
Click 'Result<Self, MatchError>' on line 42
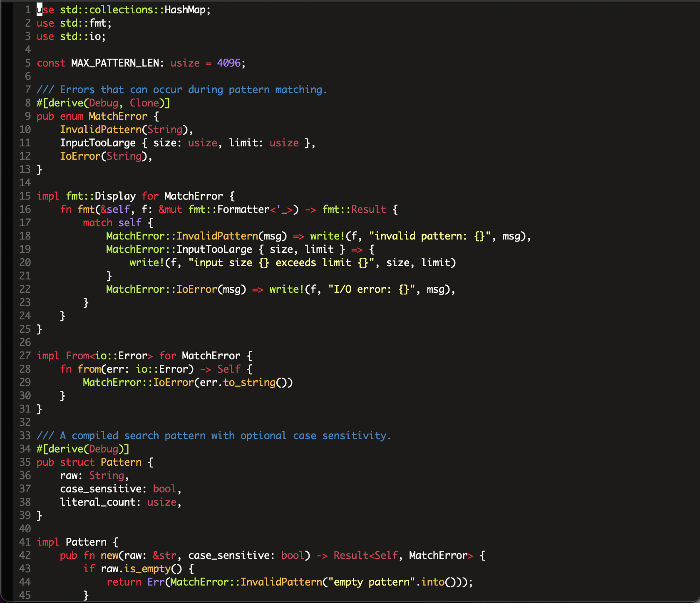click(403, 555)
